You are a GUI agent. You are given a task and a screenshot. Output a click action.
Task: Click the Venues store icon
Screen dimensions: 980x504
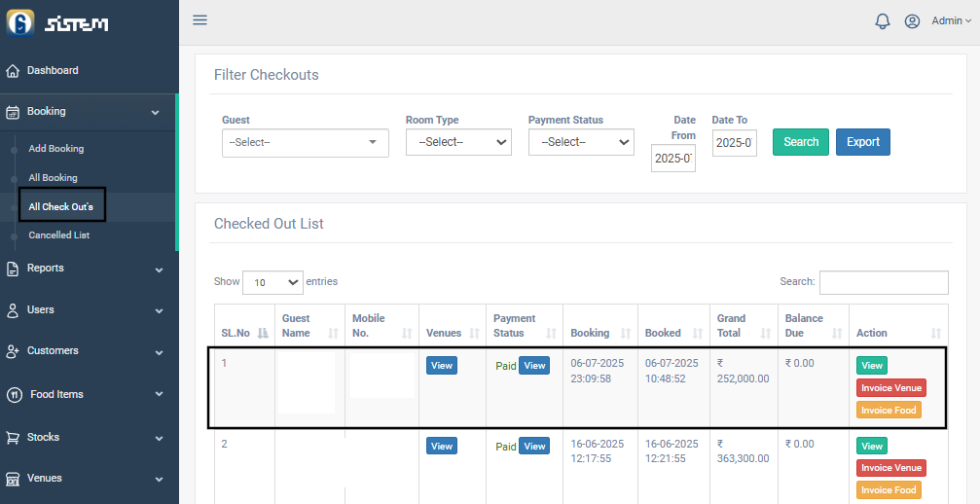click(x=13, y=479)
